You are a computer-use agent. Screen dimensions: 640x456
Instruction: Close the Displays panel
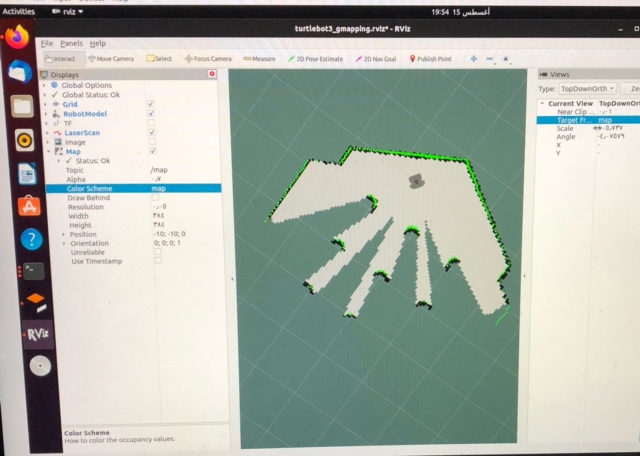pos(212,74)
